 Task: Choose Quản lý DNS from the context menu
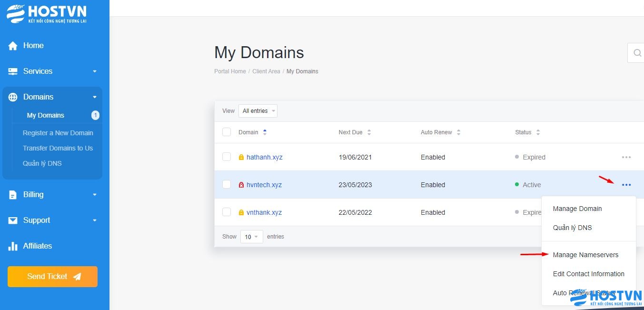(573, 228)
